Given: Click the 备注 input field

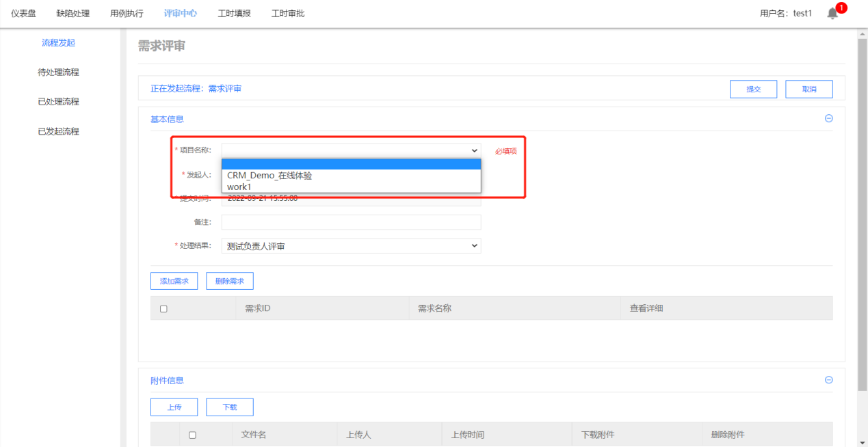Looking at the screenshot, I should coord(351,222).
